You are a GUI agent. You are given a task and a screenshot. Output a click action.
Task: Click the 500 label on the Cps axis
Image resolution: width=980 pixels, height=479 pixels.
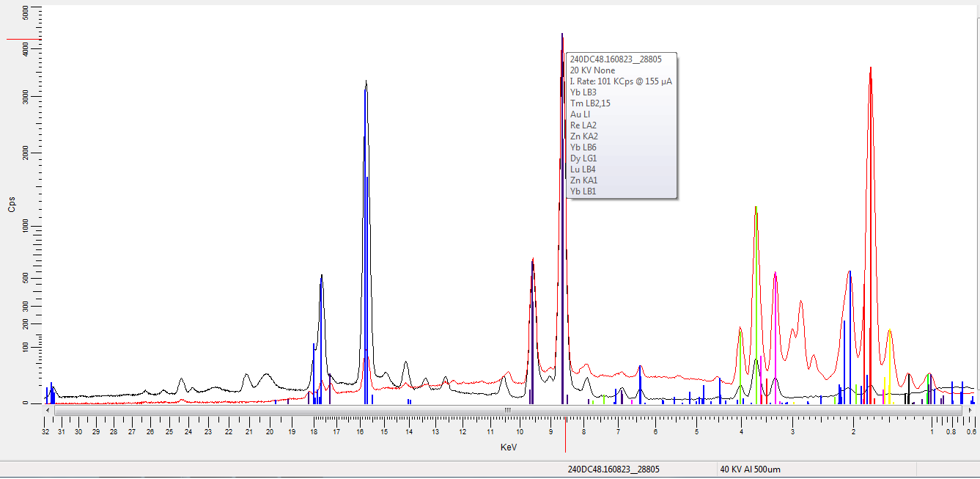[26, 278]
